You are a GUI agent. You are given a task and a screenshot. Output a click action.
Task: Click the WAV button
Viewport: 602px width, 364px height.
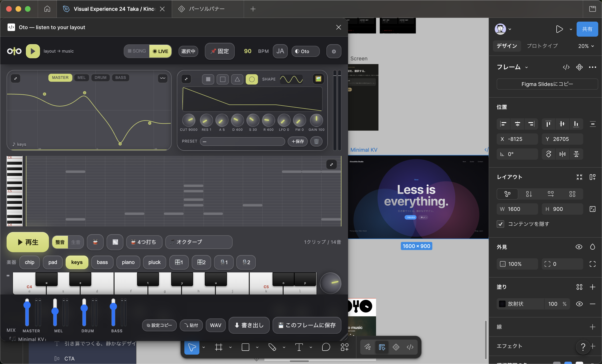click(215, 325)
